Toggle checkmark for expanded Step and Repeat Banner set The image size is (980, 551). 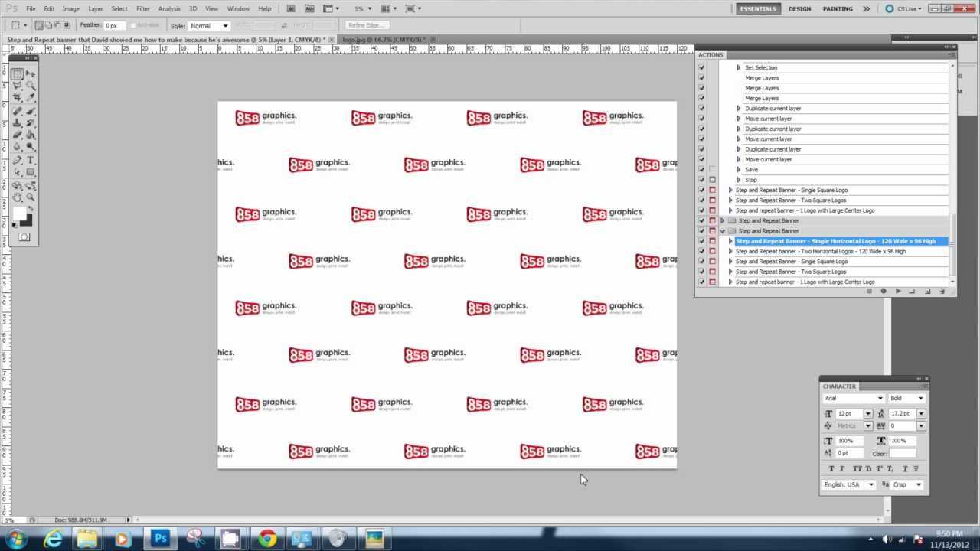point(701,230)
